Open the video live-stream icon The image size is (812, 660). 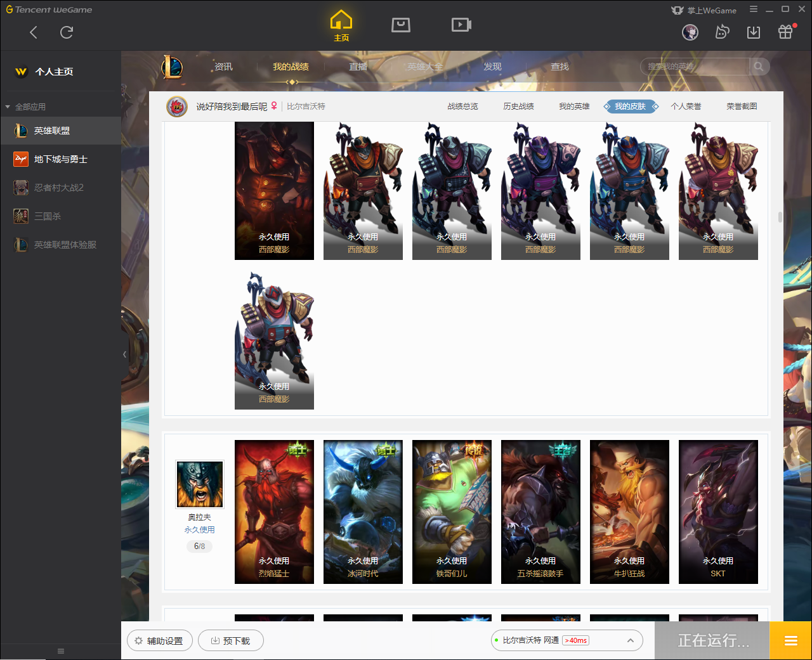click(x=461, y=25)
